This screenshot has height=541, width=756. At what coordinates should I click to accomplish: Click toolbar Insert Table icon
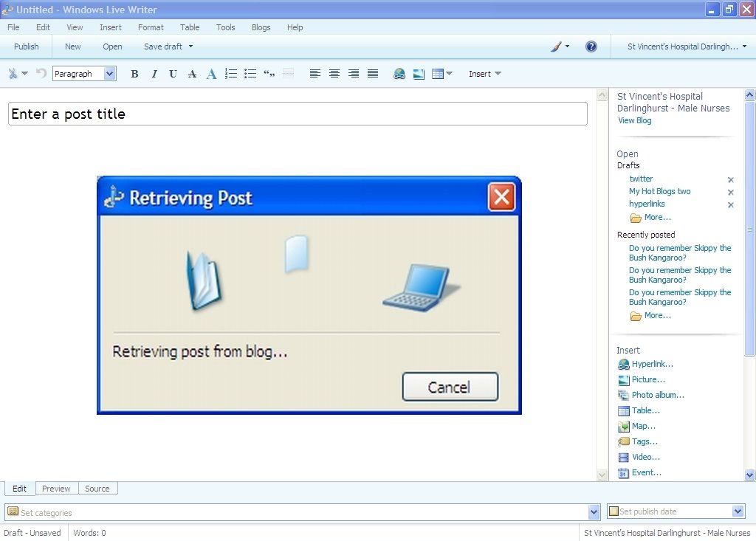coord(437,74)
